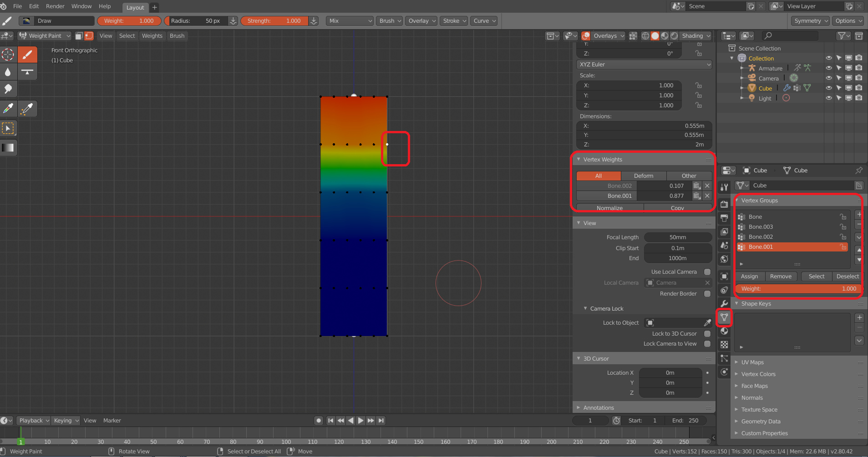Jump to the timeline start frame
Viewport: 868px width, 457px height.
pos(331,421)
